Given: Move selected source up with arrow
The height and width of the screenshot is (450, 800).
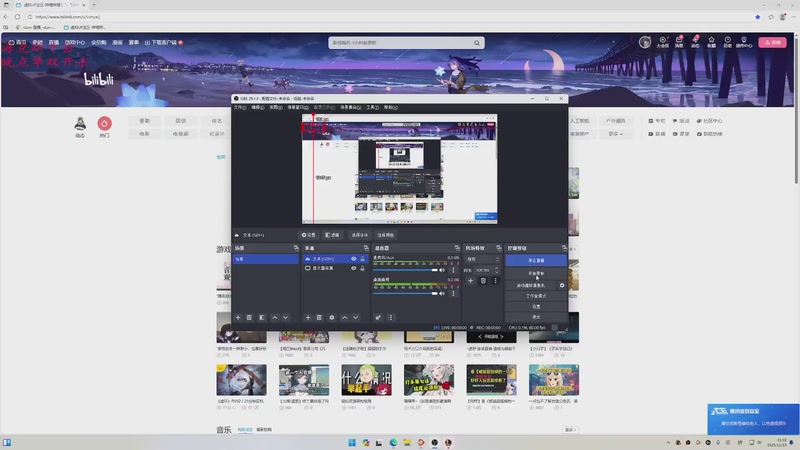Looking at the screenshot, I should pyautogui.click(x=345, y=317).
